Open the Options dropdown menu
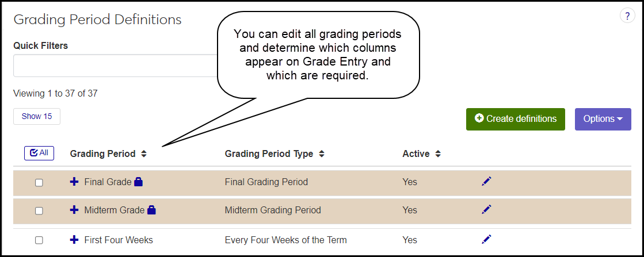This screenshot has width=644, height=257. coord(603,119)
